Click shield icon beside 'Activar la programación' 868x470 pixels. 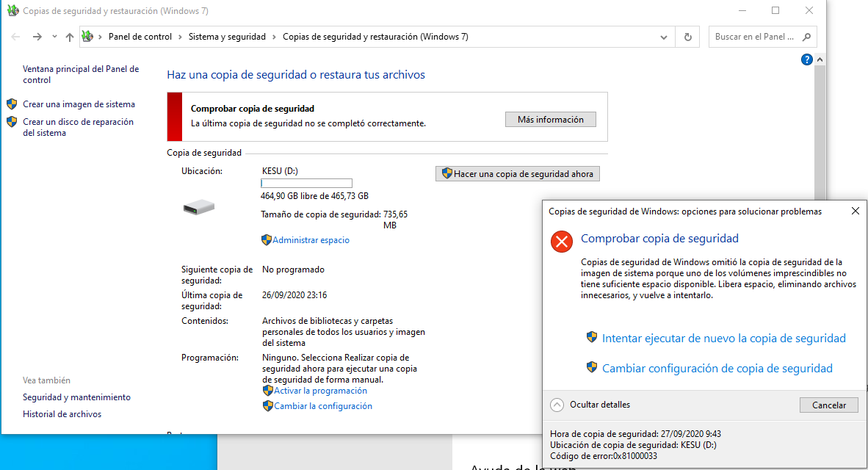coord(268,390)
